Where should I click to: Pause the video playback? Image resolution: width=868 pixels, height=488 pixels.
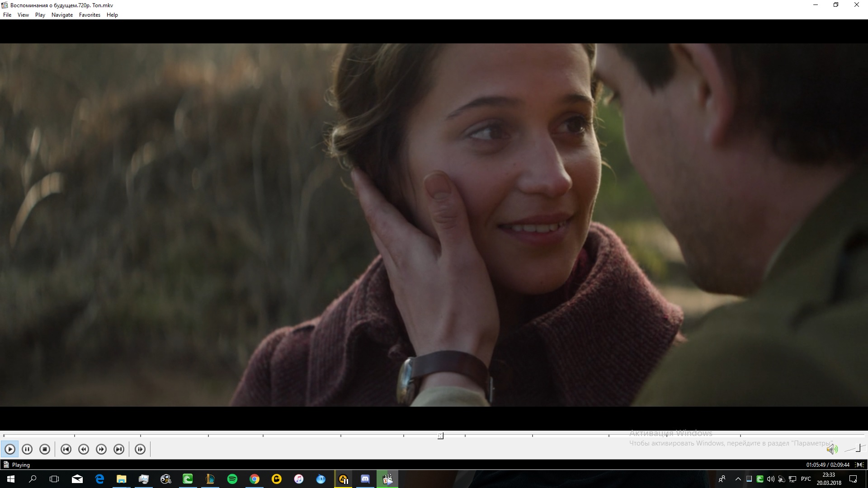pyautogui.click(x=27, y=449)
